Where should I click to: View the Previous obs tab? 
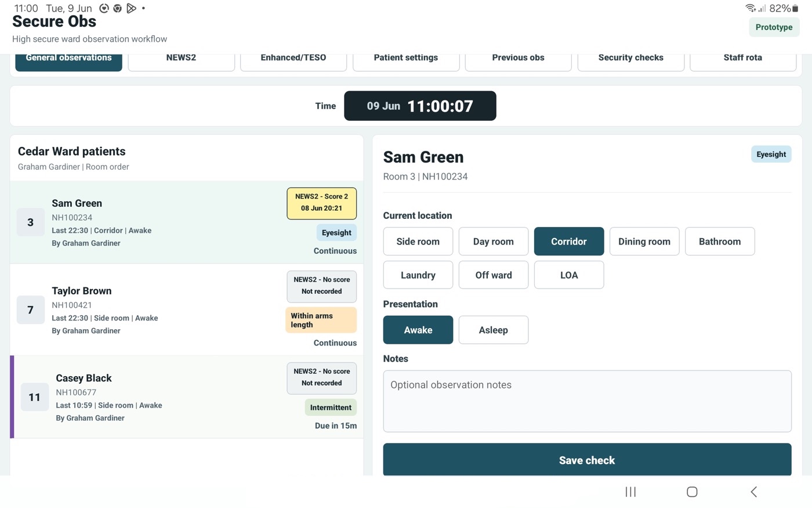(x=518, y=62)
